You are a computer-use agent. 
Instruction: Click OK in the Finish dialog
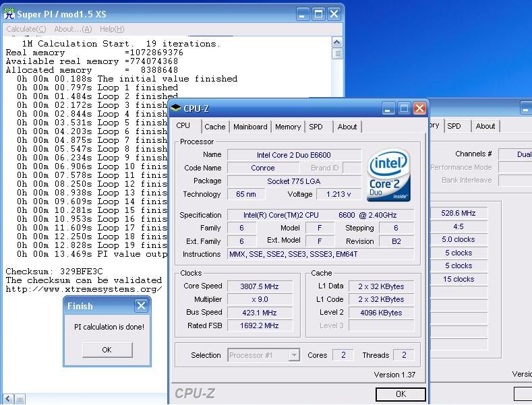click(107, 350)
